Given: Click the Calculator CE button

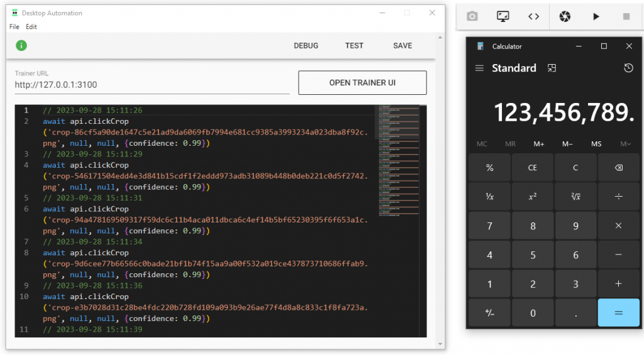Looking at the screenshot, I should click(x=533, y=167).
